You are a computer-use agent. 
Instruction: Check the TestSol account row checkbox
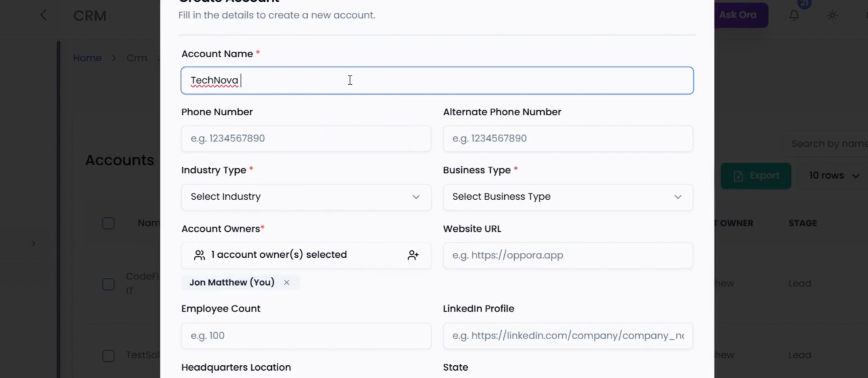pos(108,356)
